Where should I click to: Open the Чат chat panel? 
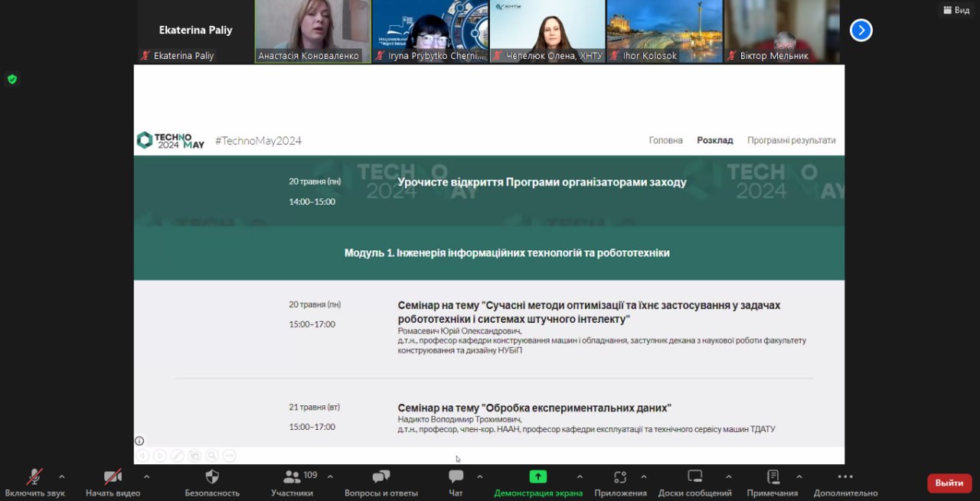456,483
